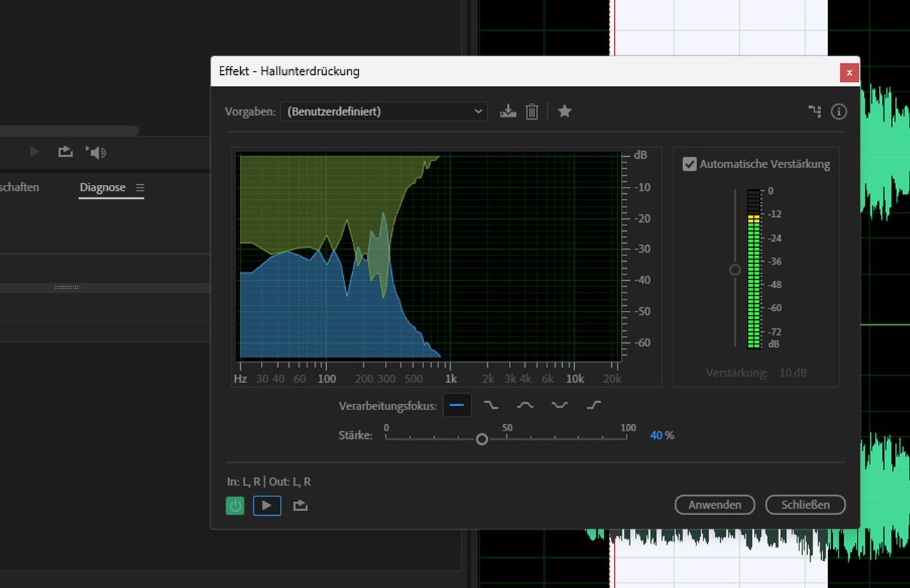
Task: Toggle auto-play speaker icon in background panel
Action: [96, 152]
